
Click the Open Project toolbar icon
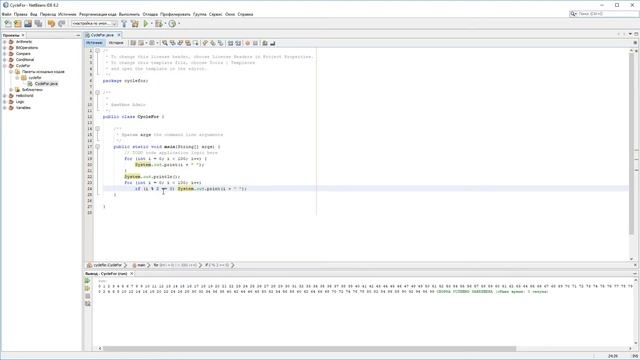tap(28, 24)
